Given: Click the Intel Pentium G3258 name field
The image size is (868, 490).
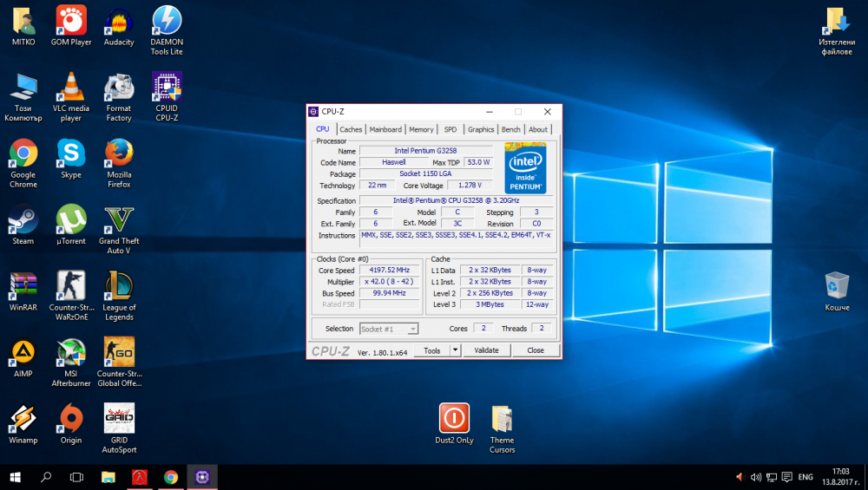Looking at the screenshot, I should click(x=425, y=150).
